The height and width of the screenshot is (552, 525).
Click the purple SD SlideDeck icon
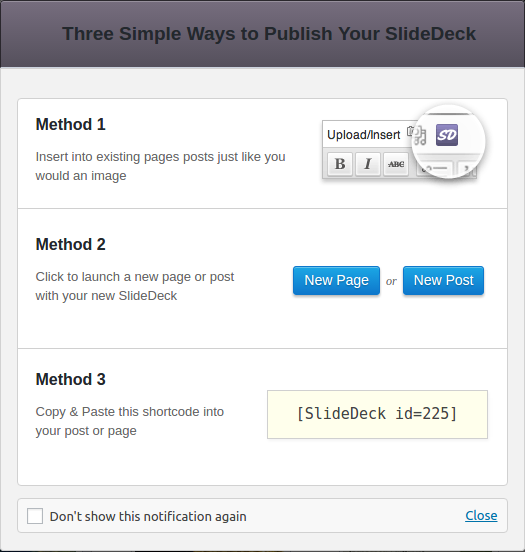pos(447,135)
